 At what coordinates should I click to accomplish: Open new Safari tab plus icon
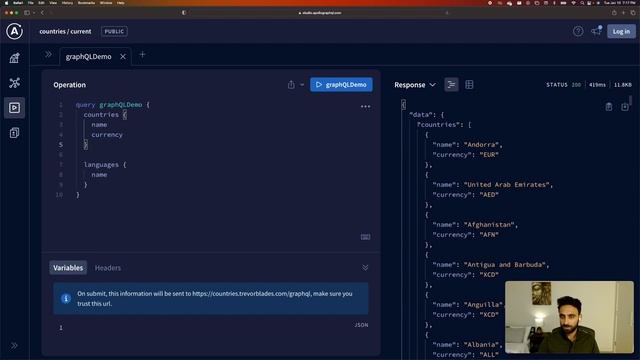[624, 13]
